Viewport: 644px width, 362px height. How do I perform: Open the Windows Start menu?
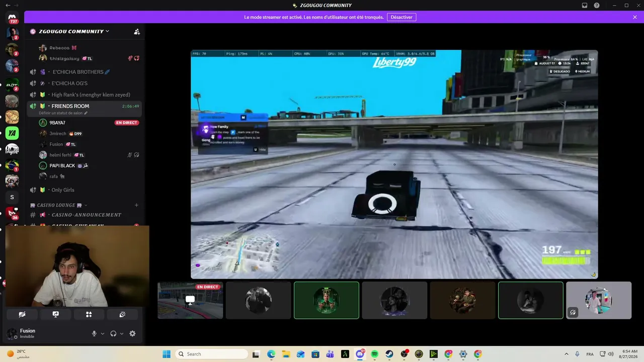pyautogui.click(x=167, y=354)
